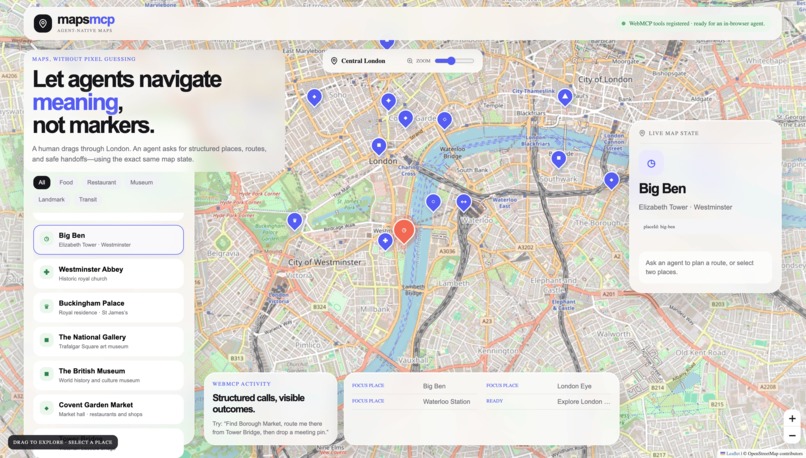Click the square pin above Southwark
The height and width of the screenshot is (458, 806).
click(x=559, y=160)
